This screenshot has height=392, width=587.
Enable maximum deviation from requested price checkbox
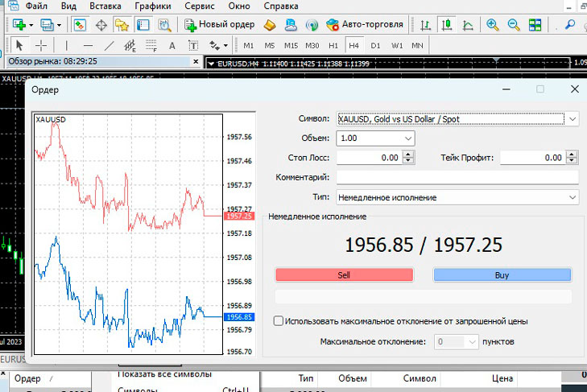coord(279,320)
